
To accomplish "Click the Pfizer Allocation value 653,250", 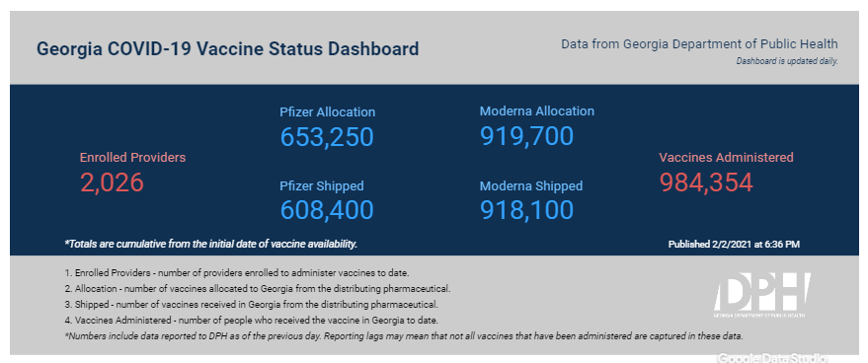I will [x=327, y=137].
